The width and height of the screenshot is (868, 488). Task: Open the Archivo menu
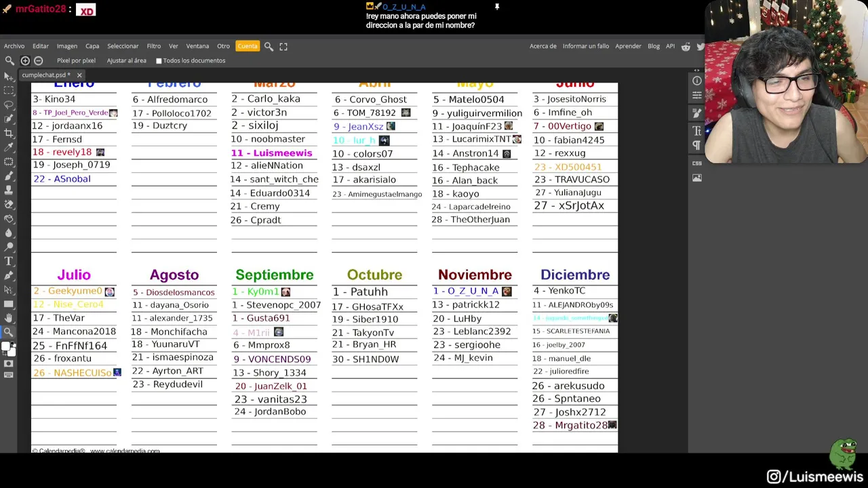[x=14, y=46]
